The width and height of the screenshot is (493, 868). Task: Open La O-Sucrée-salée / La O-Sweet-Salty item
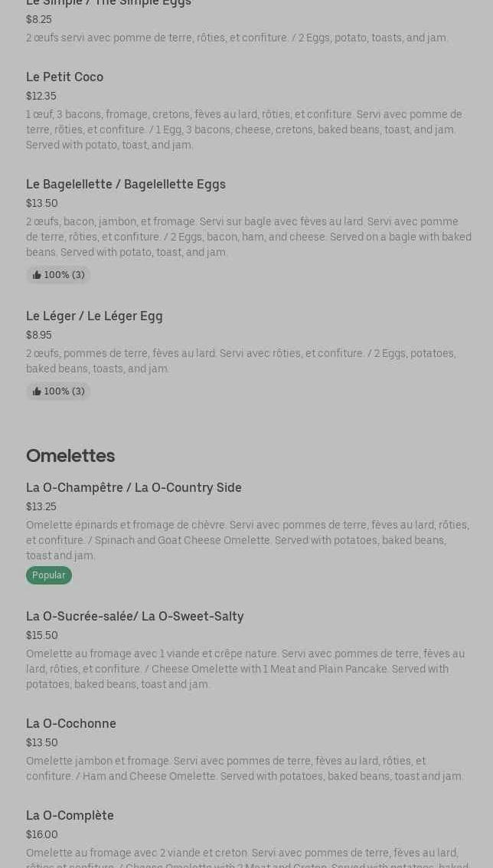tap(135, 617)
